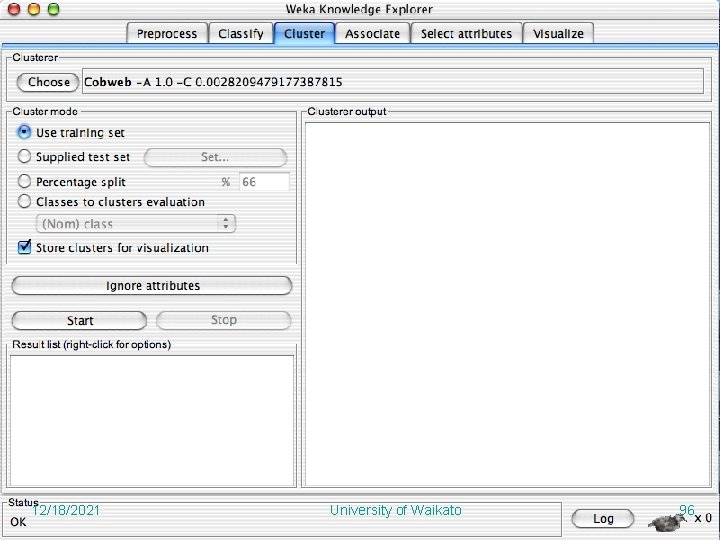Click the 12/18/2021 date text

point(66,510)
